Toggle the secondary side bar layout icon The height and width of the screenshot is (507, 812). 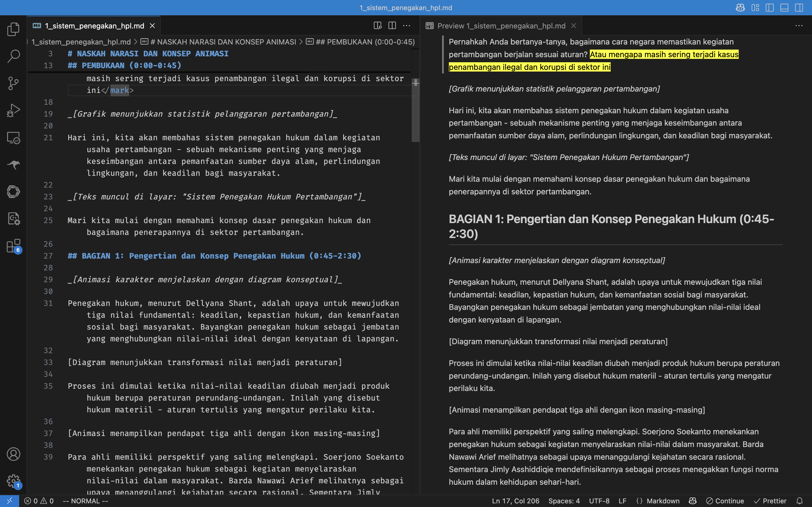(799, 8)
